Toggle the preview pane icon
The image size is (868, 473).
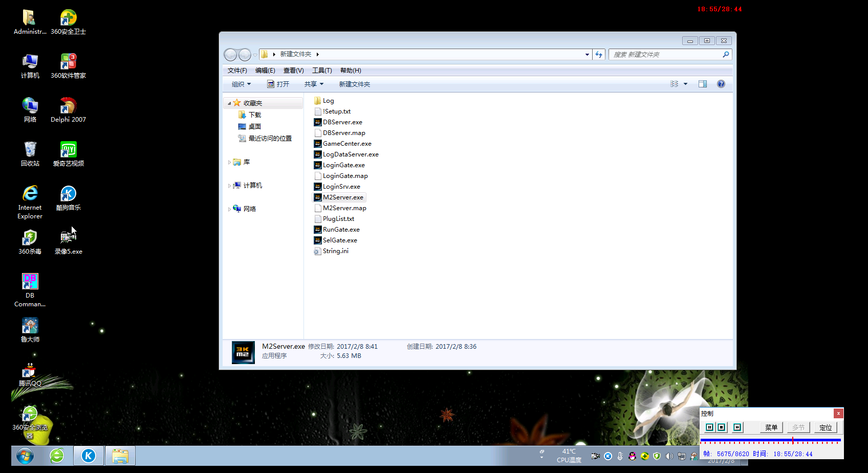tap(703, 84)
